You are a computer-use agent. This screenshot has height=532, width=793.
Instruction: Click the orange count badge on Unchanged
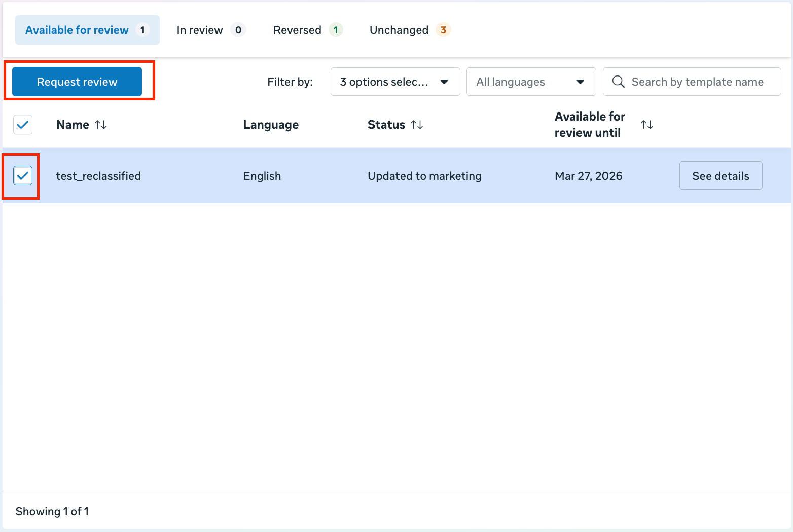(443, 30)
